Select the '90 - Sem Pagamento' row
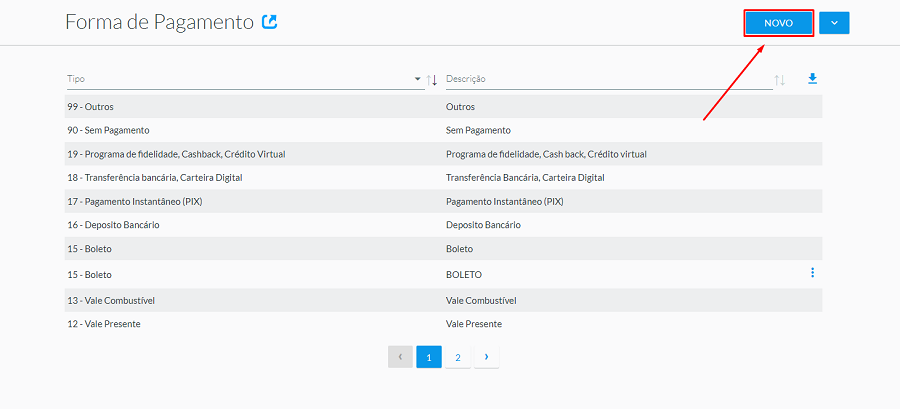900x409 pixels. coord(443,130)
